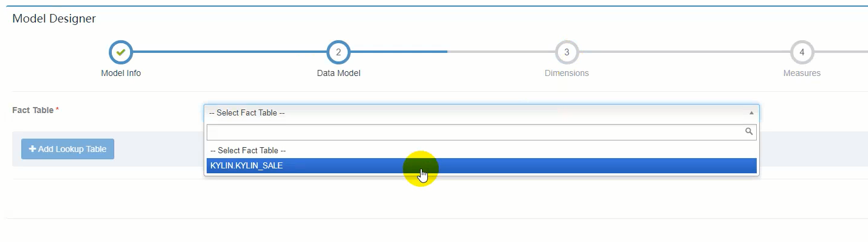Click the green checkmark Model Info step circle
868x242 pixels.
[x=120, y=52]
